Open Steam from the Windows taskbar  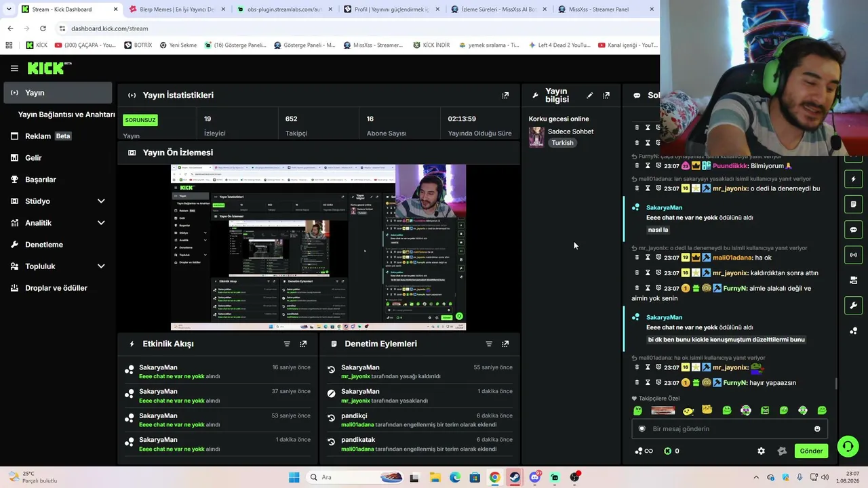[x=515, y=477]
